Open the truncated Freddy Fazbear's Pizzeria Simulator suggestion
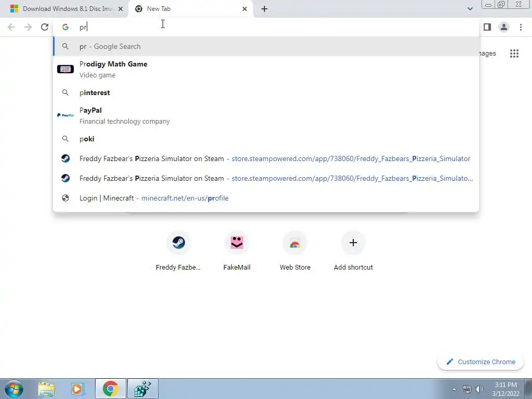 pos(266,178)
